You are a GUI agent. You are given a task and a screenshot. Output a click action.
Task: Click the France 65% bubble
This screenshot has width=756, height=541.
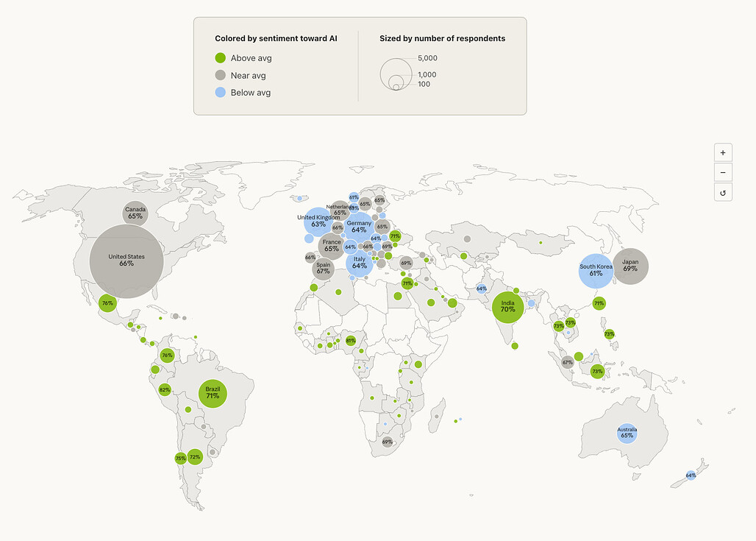pyautogui.click(x=332, y=246)
